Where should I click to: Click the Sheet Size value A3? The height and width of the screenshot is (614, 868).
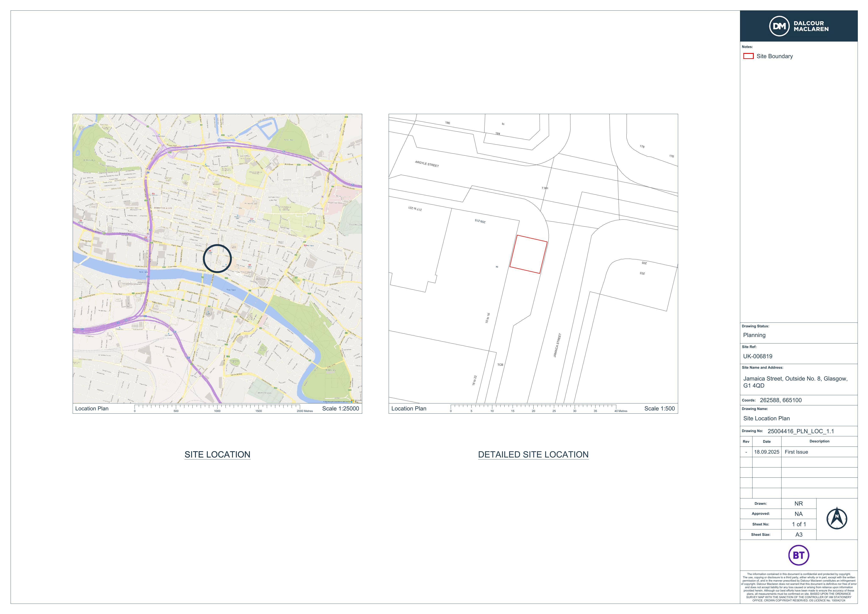799,534
